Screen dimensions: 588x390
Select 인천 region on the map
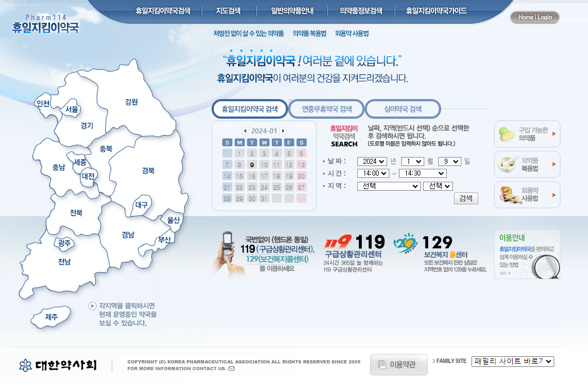[43, 104]
